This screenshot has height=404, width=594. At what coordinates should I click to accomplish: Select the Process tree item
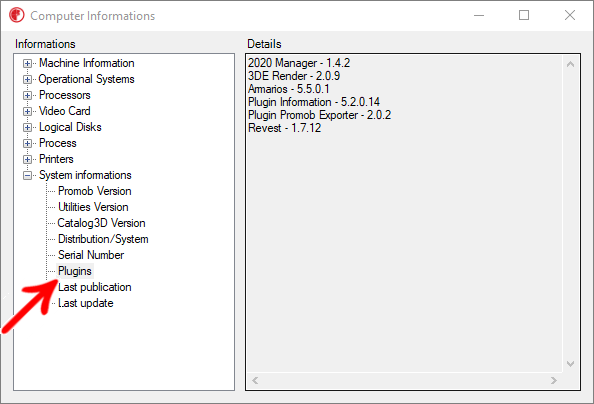(x=58, y=143)
